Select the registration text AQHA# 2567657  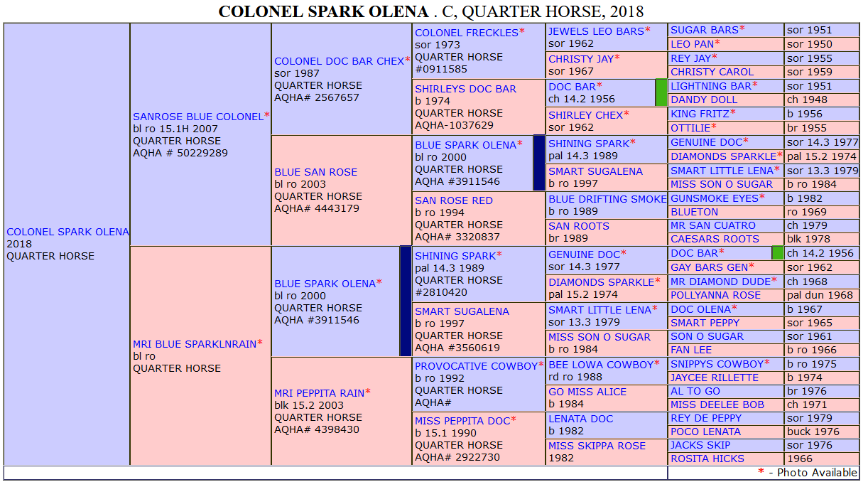[317, 97]
